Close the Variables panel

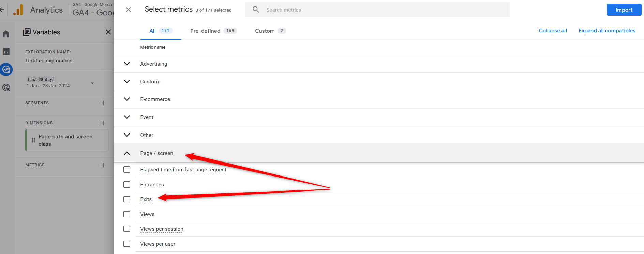coord(108,32)
